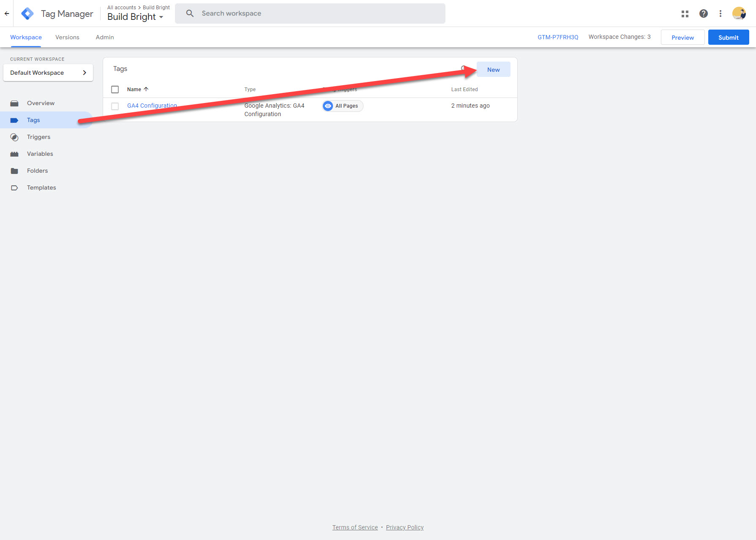
Task: Open Variables in the sidebar
Action: coord(40,154)
